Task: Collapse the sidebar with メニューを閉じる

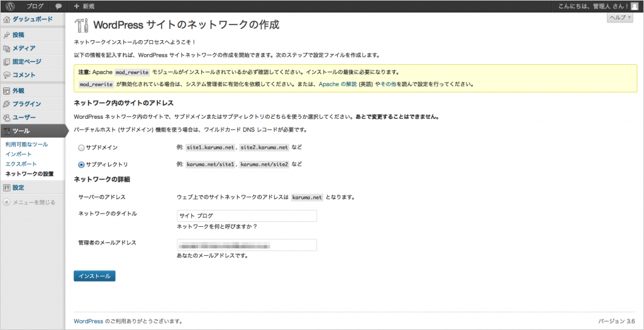Action: (x=34, y=202)
